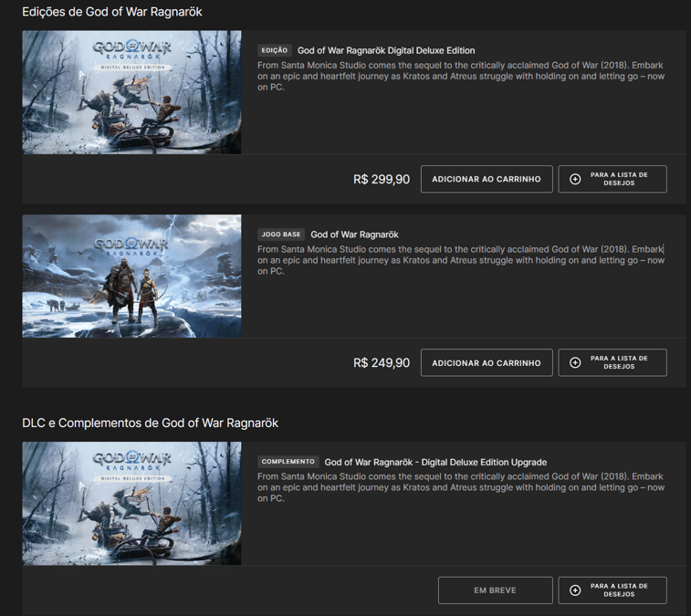The width and height of the screenshot is (691, 616).
Task: Click the Edições de God of War Ragnarök heading
Action: coord(112,12)
